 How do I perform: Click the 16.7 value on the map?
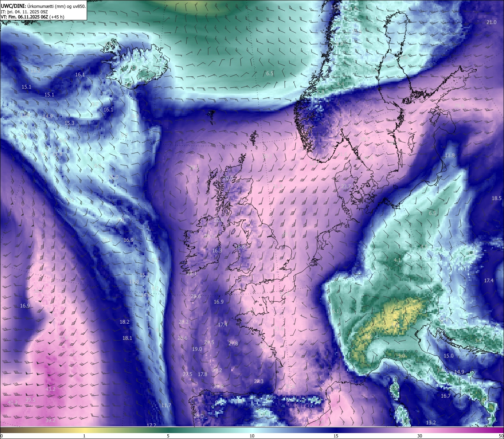point(445,396)
